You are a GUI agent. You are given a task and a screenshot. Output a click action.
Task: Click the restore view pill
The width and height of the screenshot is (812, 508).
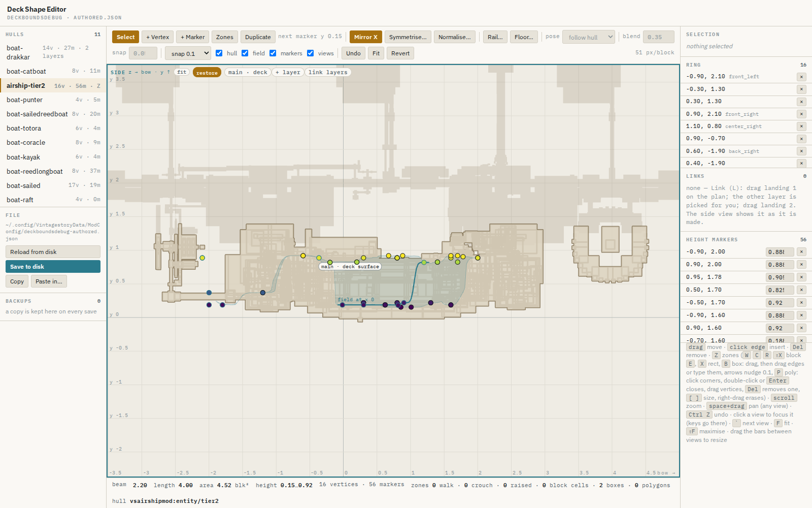pyautogui.click(x=207, y=73)
